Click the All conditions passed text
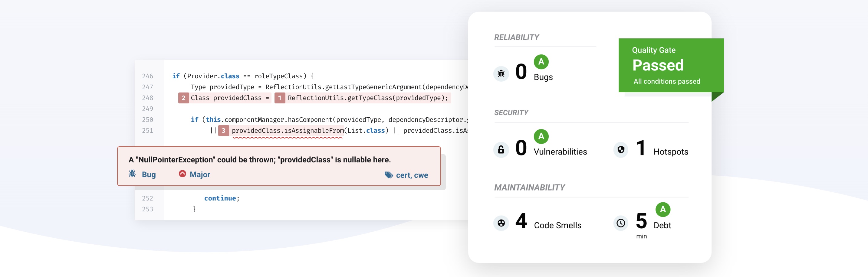This screenshot has width=868, height=277. [666, 81]
